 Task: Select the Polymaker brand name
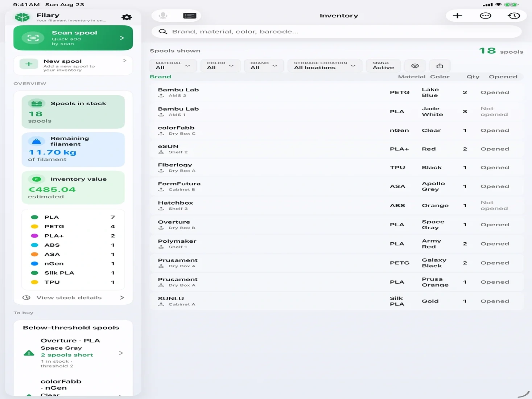(177, 241)
